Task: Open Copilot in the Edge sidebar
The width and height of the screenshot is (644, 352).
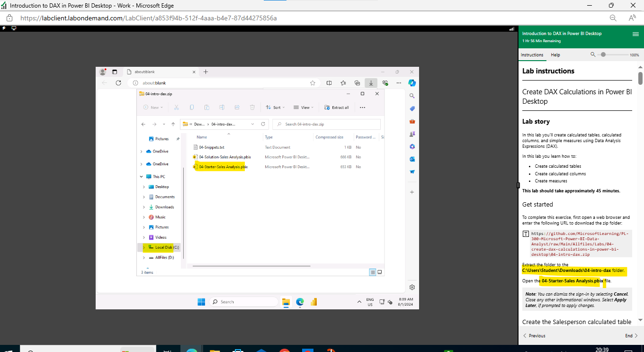Action: click(412, 82)
